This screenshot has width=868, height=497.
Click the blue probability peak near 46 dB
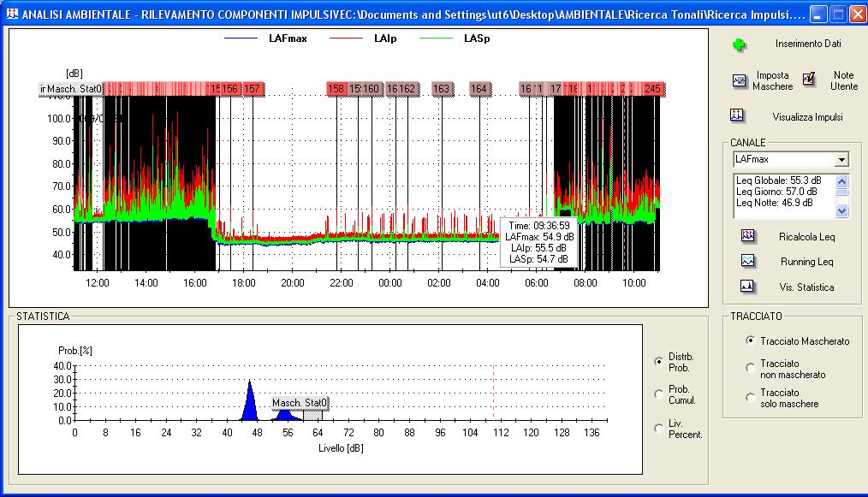tap(250, 402)
